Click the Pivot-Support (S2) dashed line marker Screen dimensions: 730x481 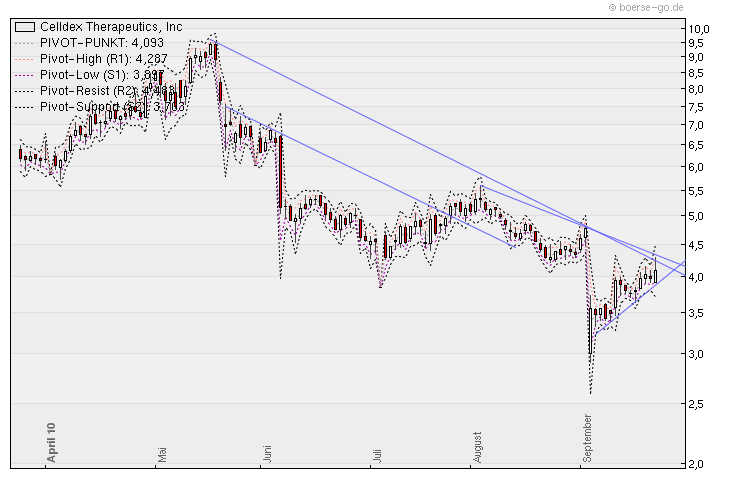(x=26, y=107)
